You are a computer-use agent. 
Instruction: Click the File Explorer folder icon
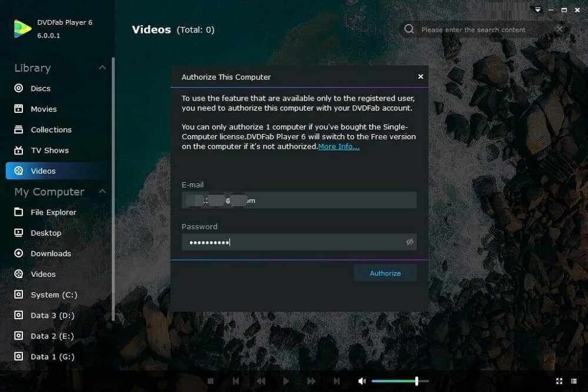pyautogui.click(x=18, y=212)
